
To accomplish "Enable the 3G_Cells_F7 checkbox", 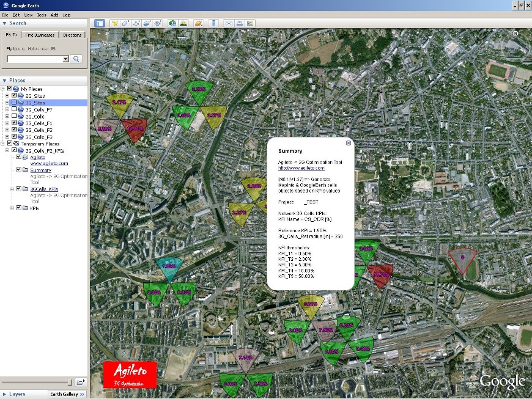I will click(15, 109).
